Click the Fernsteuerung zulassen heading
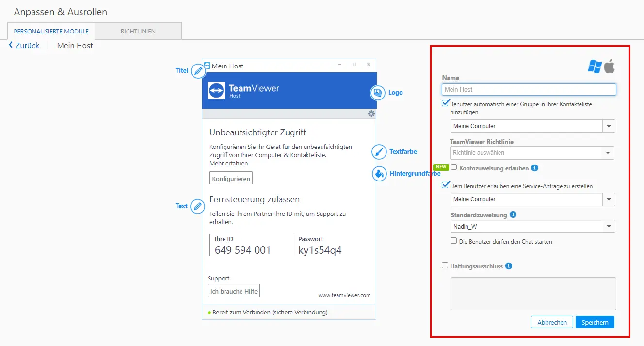 tap(255, 199)
